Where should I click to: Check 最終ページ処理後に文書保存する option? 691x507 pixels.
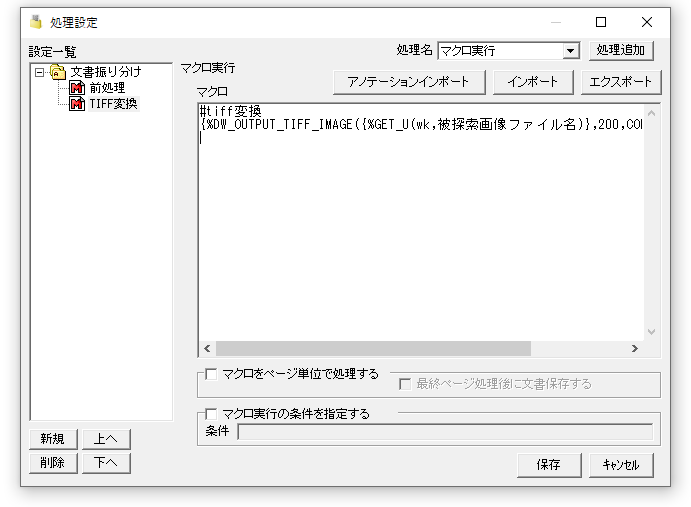(x=405, y=384)
